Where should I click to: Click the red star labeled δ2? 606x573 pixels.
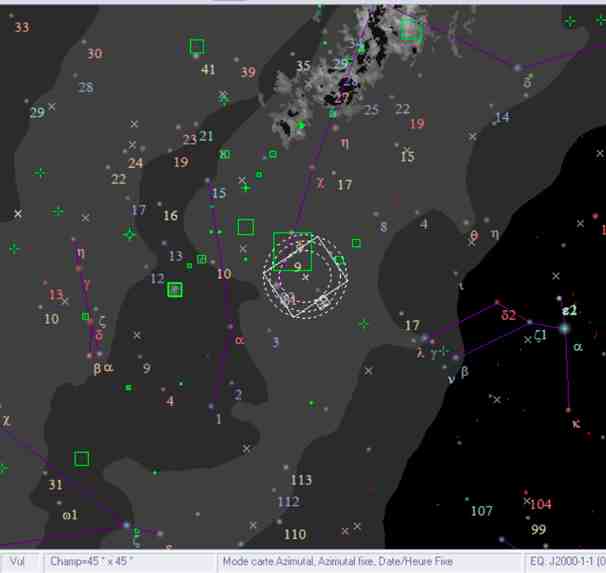(496, 302)
